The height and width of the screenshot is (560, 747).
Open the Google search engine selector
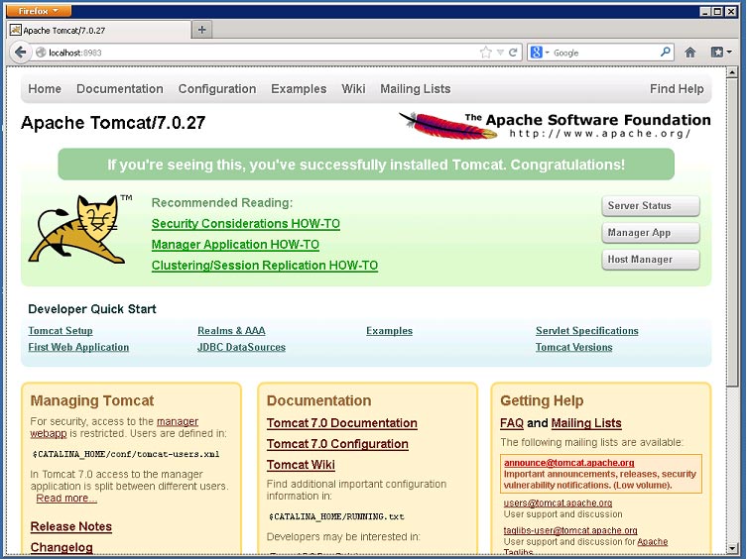pos(540,53)
